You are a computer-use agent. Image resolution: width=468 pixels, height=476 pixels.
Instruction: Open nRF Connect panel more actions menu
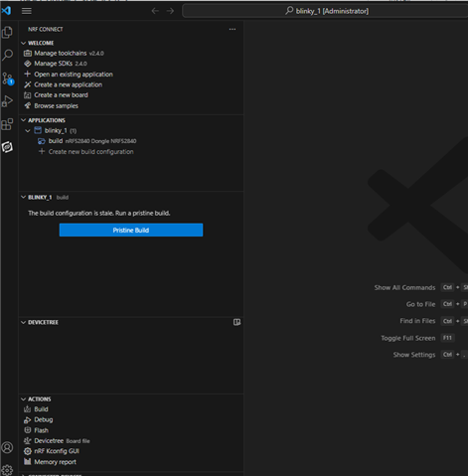(x=233, y=29)
